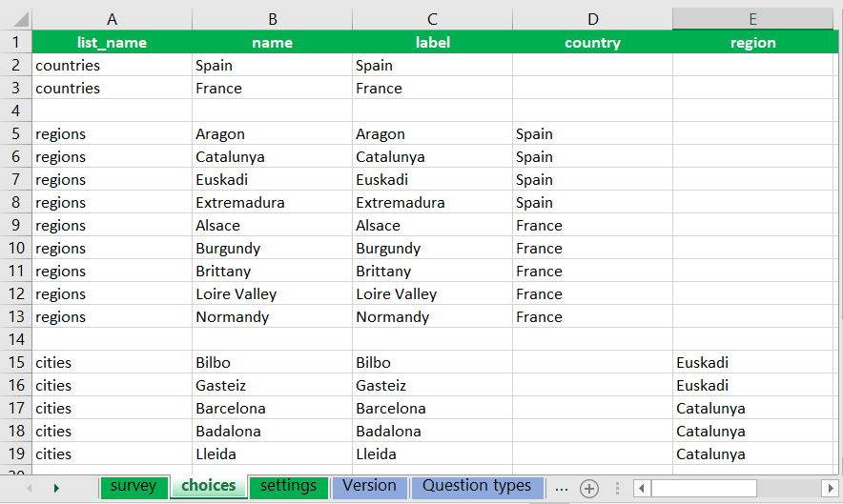843x504 pixels.
Task: Select the choices sheet tab
Action: point(208,486)
